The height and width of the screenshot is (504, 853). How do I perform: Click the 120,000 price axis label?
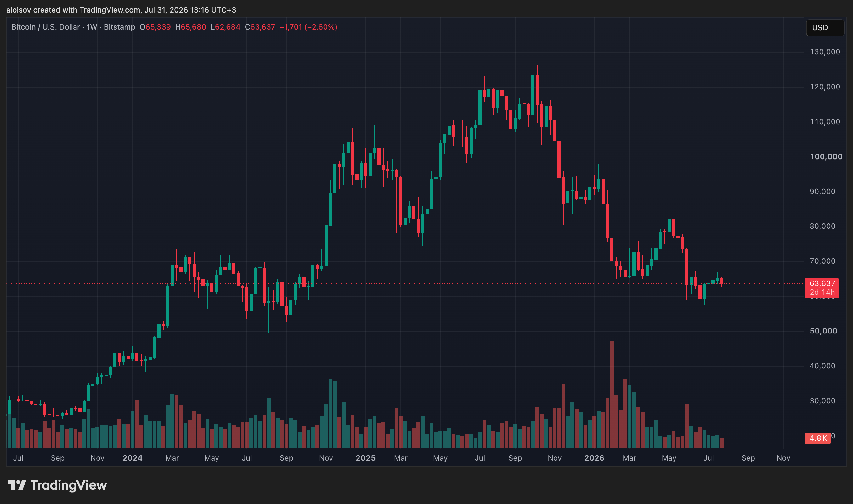(825, 87)
